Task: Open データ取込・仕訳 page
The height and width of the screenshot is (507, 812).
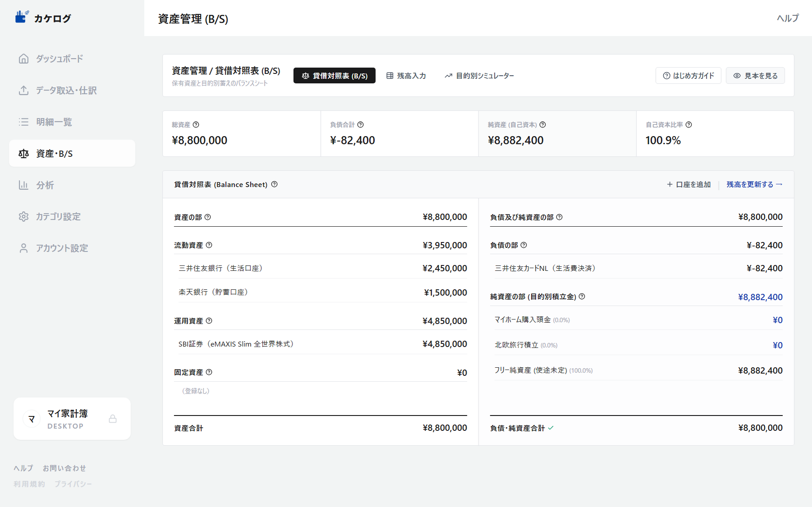Action: (72, 90)
